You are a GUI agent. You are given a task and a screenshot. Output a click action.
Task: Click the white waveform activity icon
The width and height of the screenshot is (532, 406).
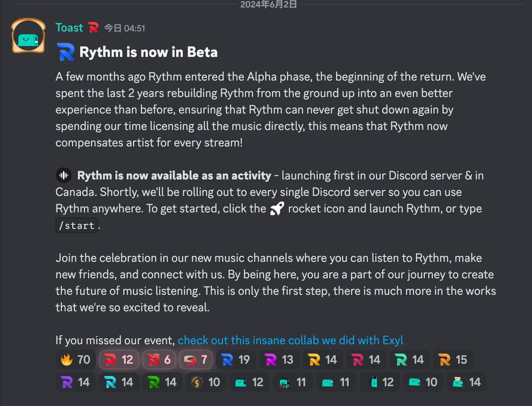[x=64, y=176]
